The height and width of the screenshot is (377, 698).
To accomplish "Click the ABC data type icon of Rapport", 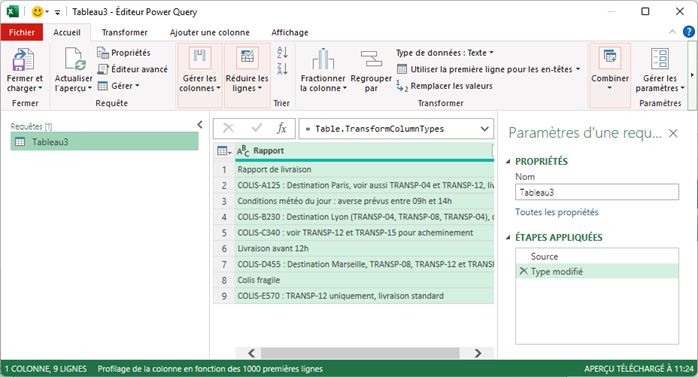I will click(243, 150).
